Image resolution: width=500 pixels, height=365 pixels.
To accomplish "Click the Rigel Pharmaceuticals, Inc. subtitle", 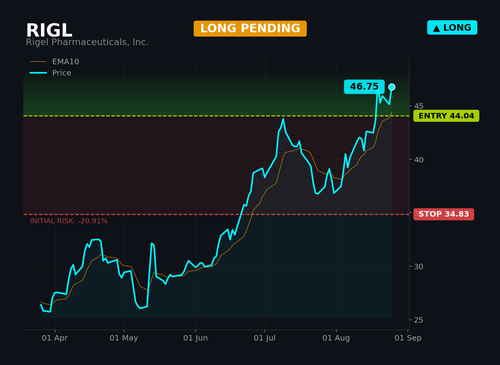I will point(87,42).
